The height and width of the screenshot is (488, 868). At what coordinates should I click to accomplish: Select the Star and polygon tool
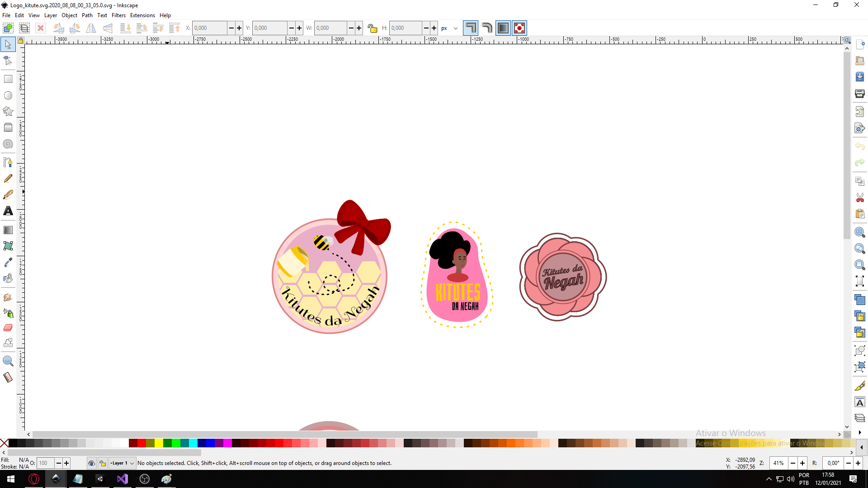[x=8, y=111]
